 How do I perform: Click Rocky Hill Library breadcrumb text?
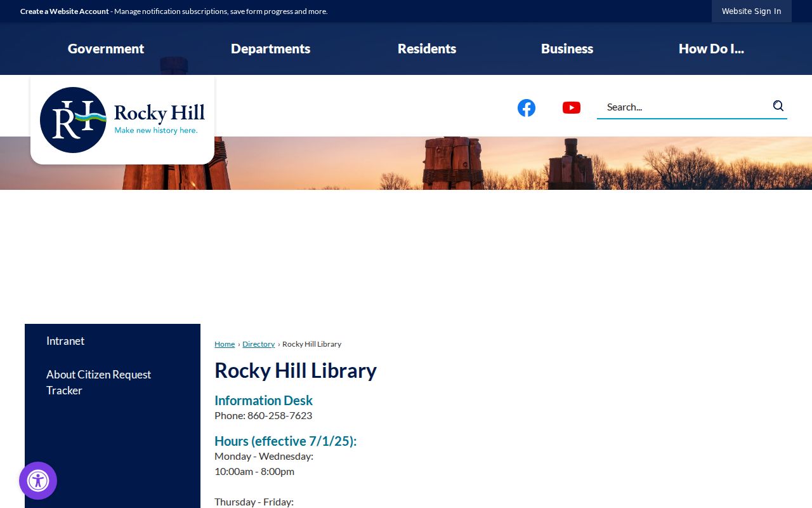click(311, 344)
